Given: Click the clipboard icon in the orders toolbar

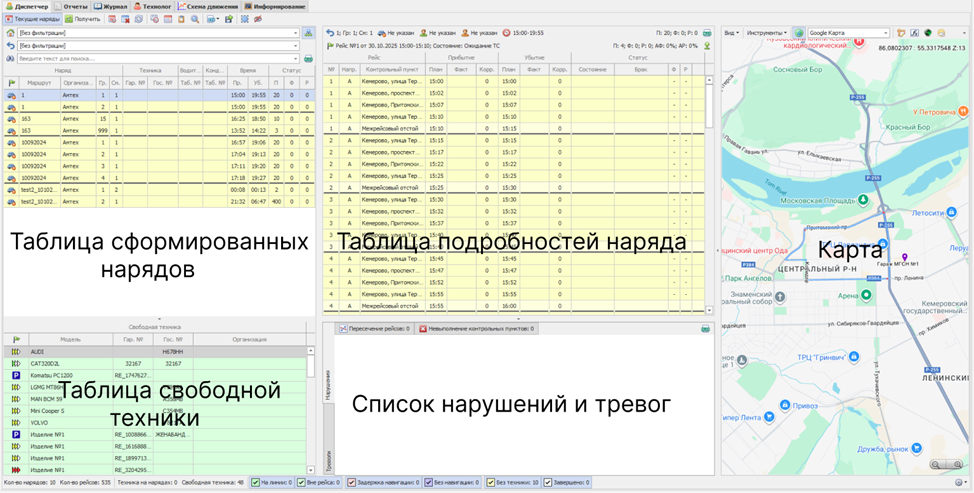Looking at the screenshot, I should tap(181, 19).
